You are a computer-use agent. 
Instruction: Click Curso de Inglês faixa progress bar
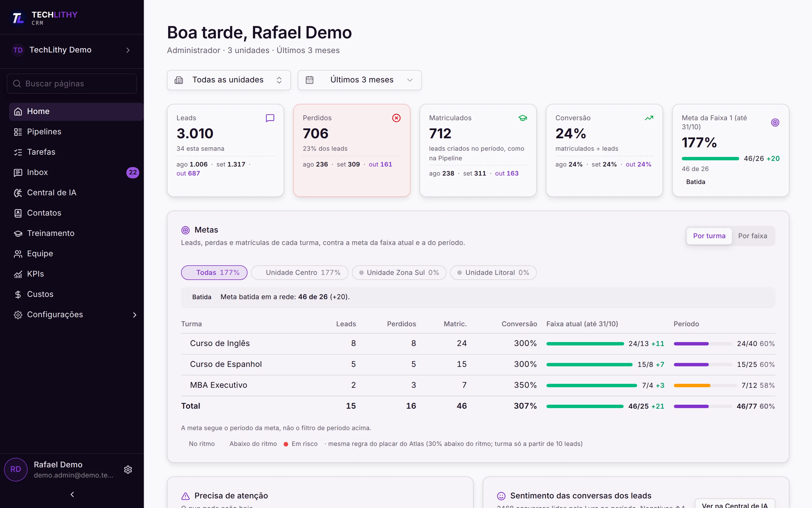(x=585, y=344)
